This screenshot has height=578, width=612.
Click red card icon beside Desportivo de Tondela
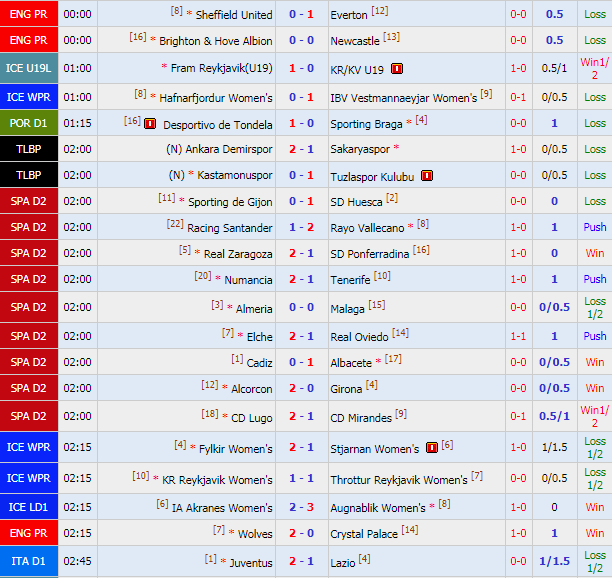coord(150,124)
